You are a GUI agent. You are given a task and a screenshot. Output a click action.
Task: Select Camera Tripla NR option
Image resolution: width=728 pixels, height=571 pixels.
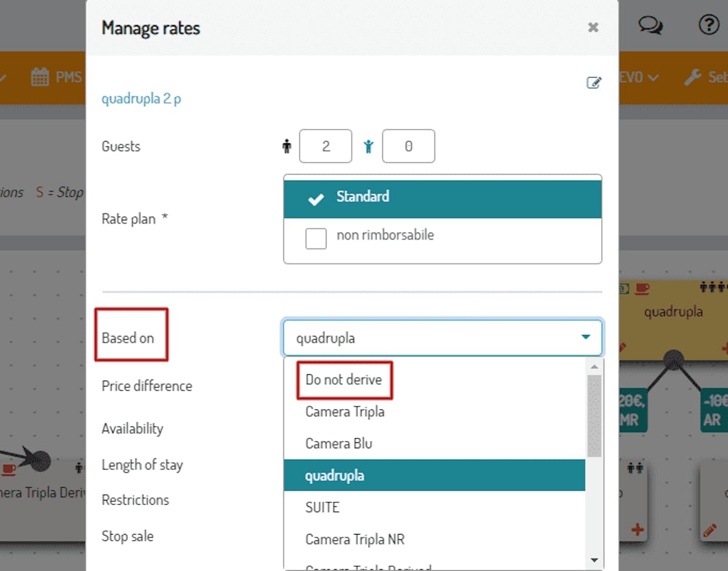click(x=355, y=539)
